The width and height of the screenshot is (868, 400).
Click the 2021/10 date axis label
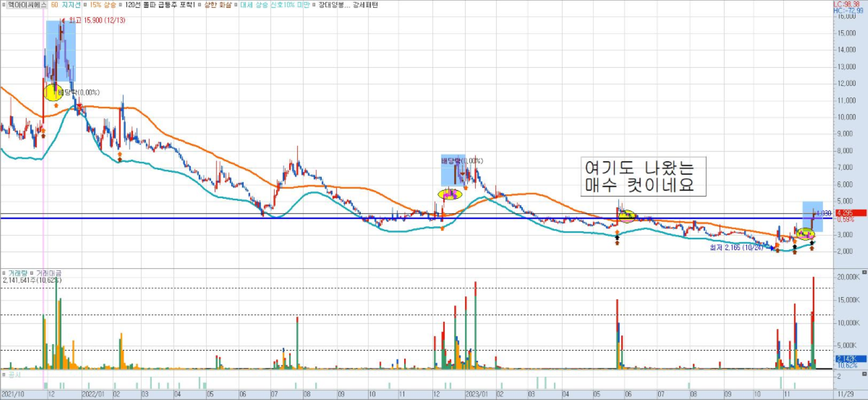click(12, 394)
